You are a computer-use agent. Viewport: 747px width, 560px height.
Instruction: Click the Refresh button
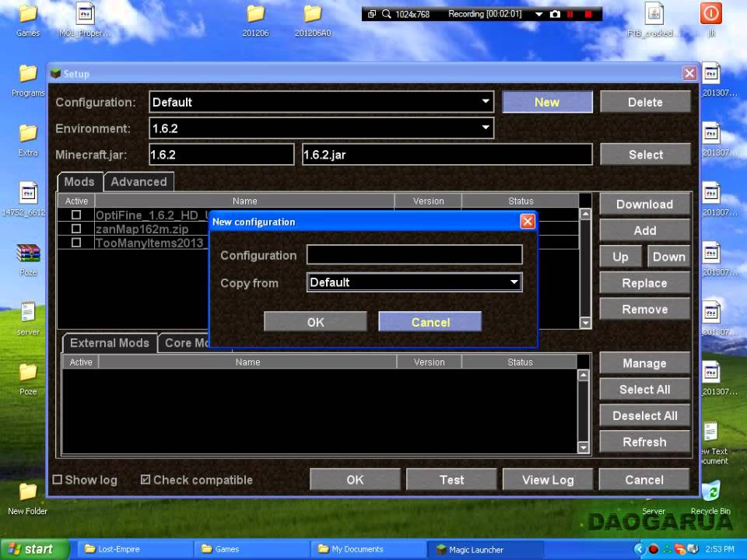(x=644, y=442)
